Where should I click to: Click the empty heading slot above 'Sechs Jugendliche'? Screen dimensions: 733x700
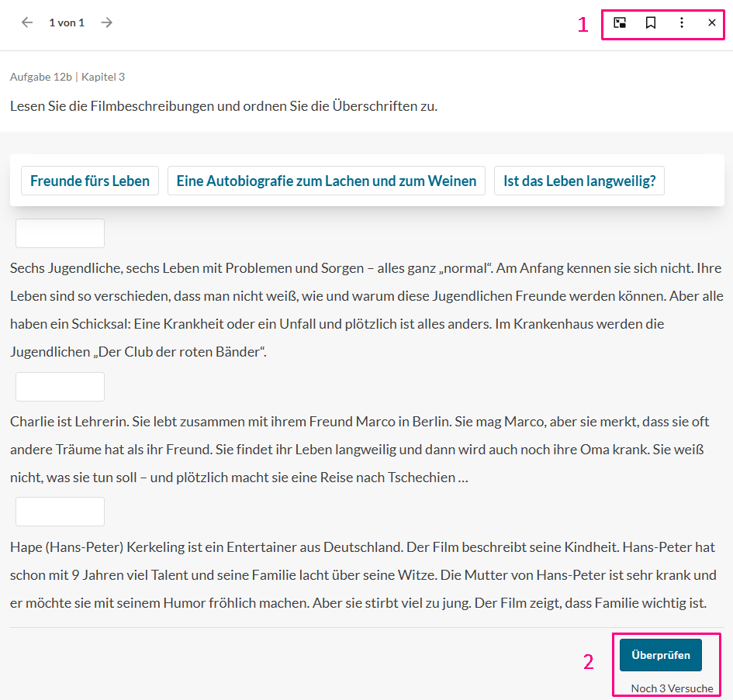tap(60, 233)
